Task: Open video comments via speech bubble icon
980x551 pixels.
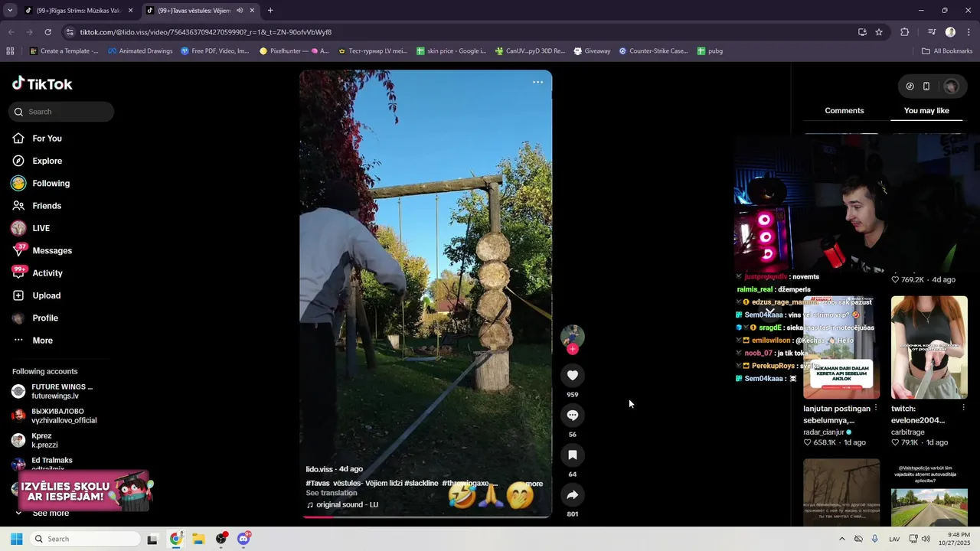Action: (x=572, y=415)
